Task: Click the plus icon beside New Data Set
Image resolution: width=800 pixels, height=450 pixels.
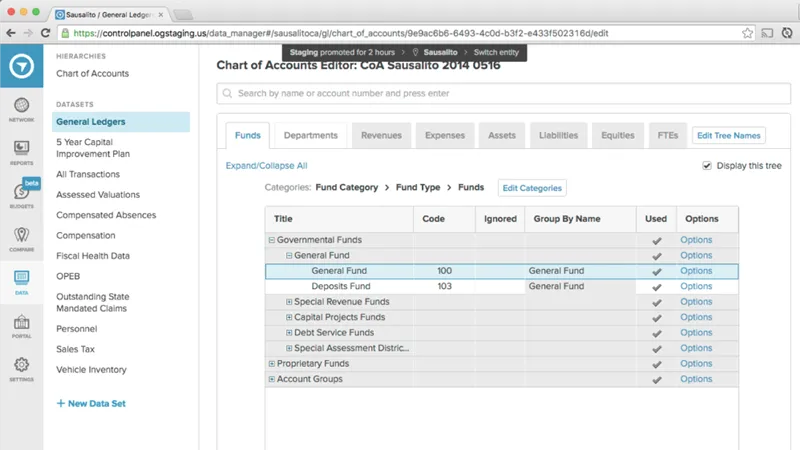Action: pyautogui.click(x=60, y=403)
